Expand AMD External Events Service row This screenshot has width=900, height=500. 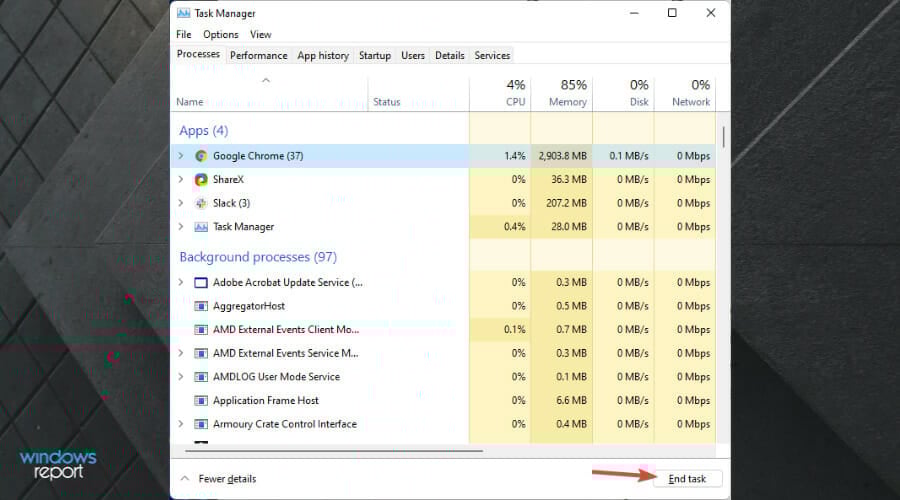[181, 352]
